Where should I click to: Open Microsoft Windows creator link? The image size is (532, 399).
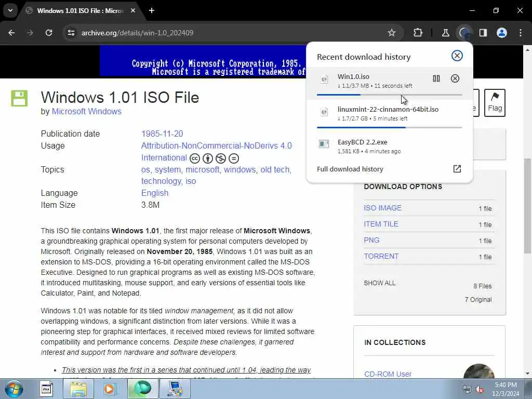coord(87,111)
